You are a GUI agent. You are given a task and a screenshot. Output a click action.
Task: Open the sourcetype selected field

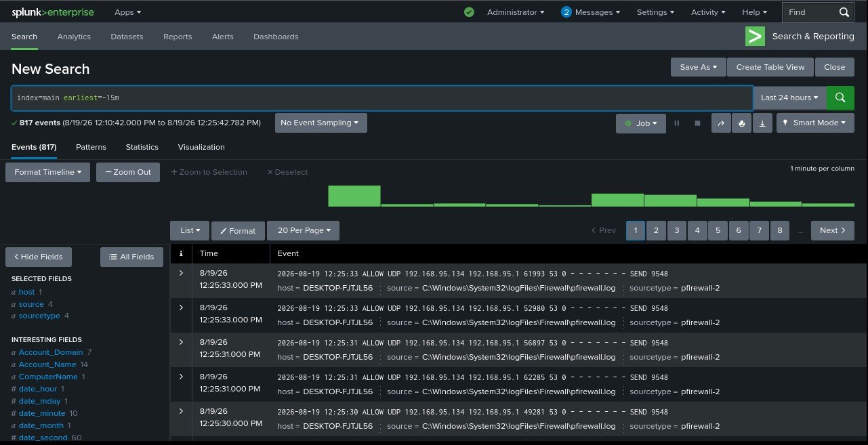pyautogui.click(x=39, y=316)
